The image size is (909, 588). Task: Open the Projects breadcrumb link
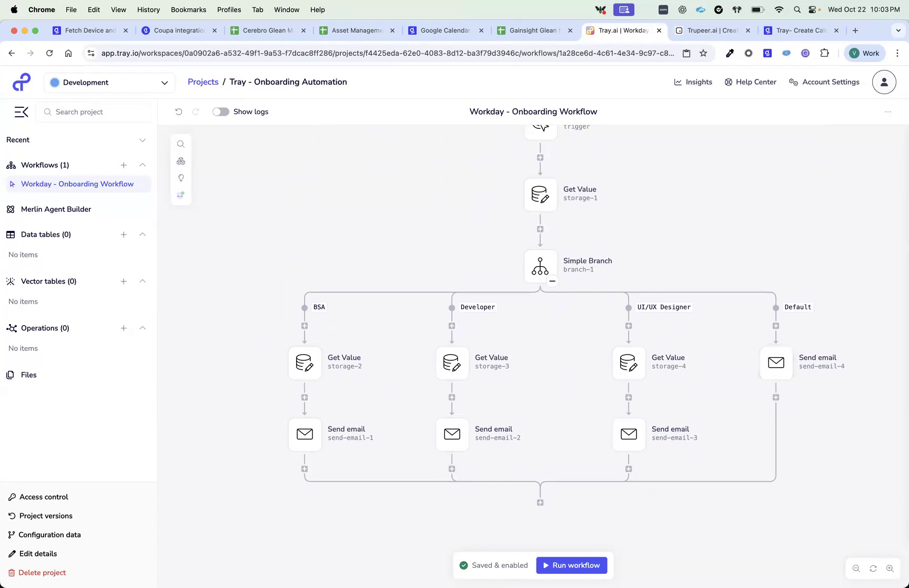coord(203,82)
